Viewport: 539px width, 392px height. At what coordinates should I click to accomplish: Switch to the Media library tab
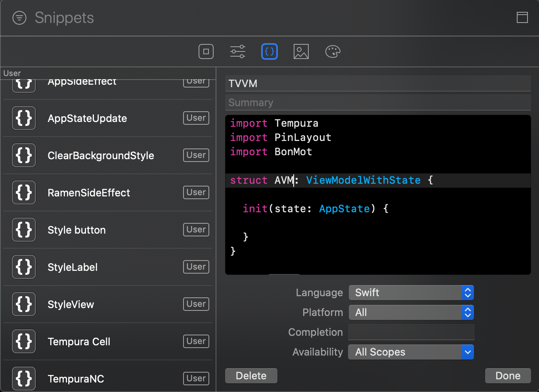point(301,51)
